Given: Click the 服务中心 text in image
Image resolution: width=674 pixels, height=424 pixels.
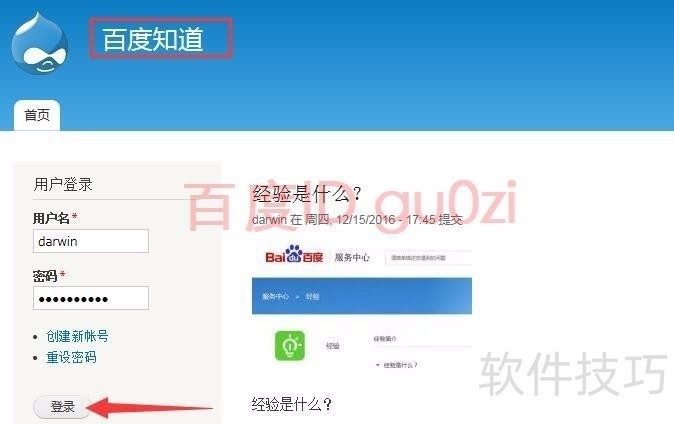Looking at the screenshot, I should point(352,257).
